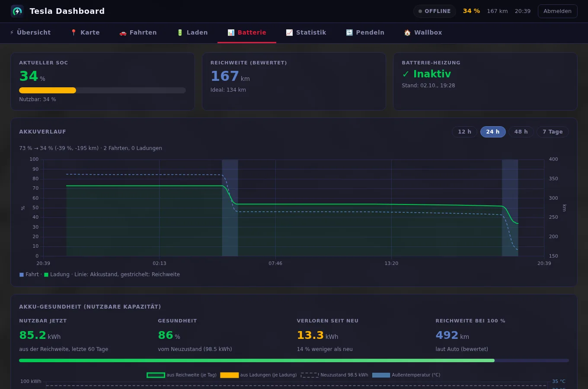Click the "Nutzbar: 34 %" text
Viewport: 588px width, 389px height.
[38, 99]
